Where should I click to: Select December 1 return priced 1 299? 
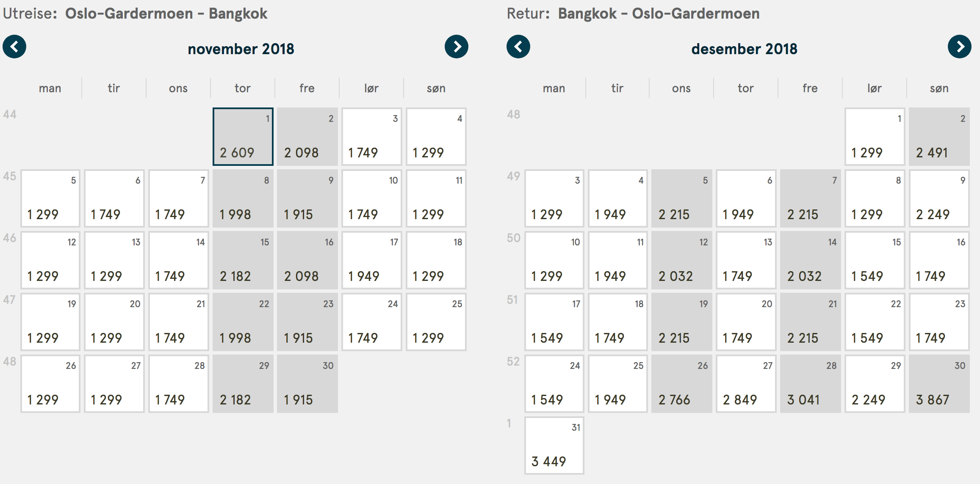pos(875,137)
